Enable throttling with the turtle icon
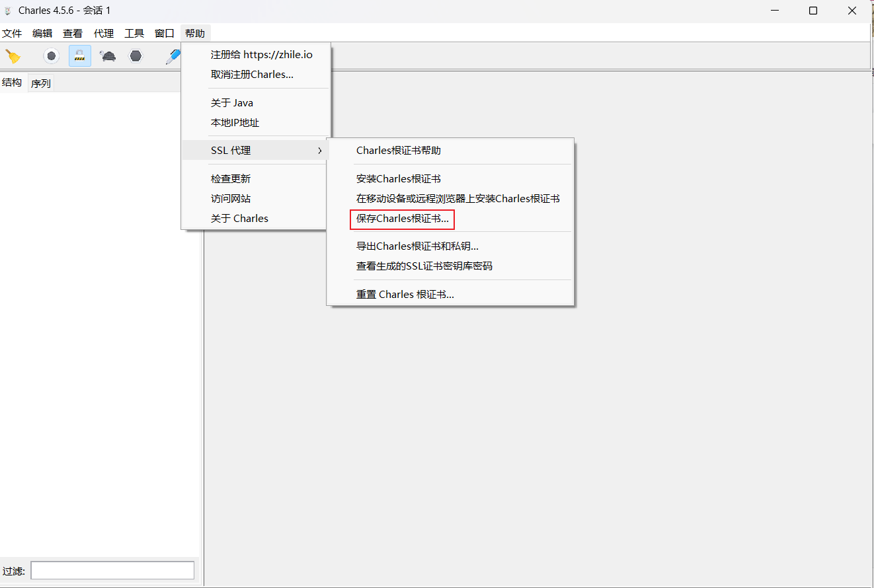The image size is (874, 588). point(108,55)
